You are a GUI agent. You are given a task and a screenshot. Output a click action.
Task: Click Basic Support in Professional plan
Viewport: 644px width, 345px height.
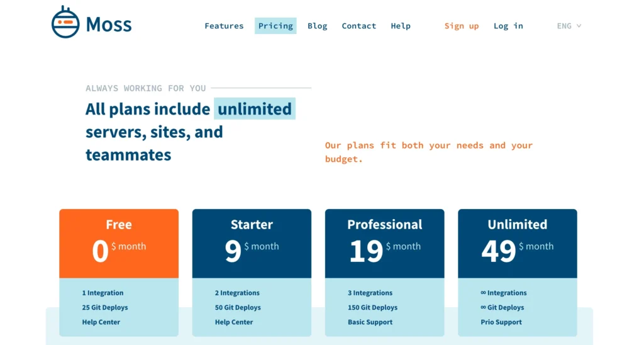[x=370, y=322]
